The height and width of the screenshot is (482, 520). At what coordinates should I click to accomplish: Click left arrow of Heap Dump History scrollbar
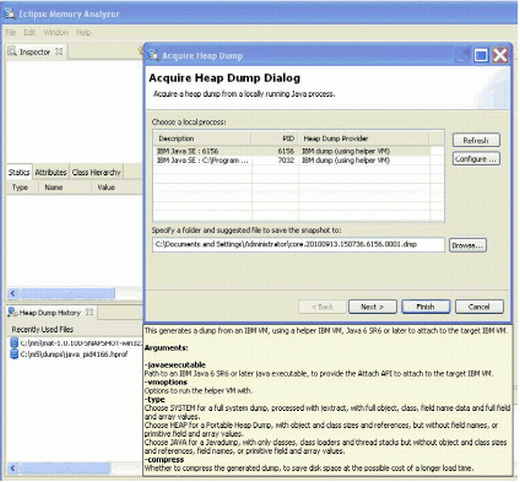(13, 468)
